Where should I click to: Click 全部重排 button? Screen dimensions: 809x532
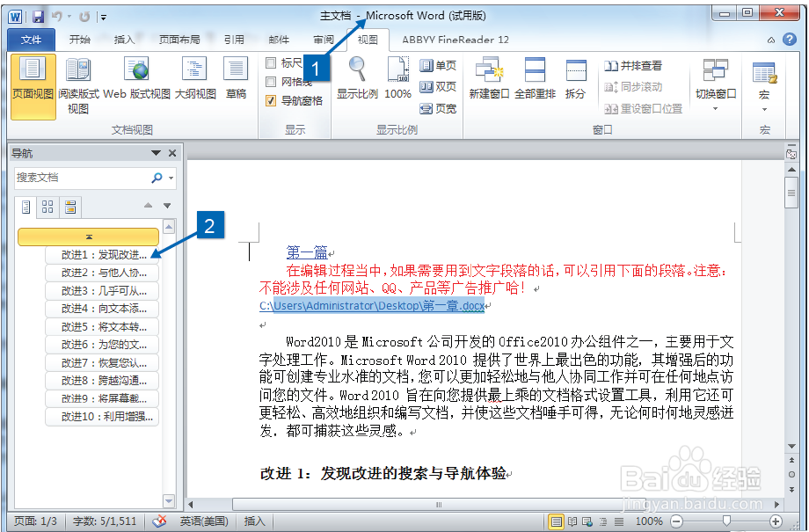pos(535,78)
